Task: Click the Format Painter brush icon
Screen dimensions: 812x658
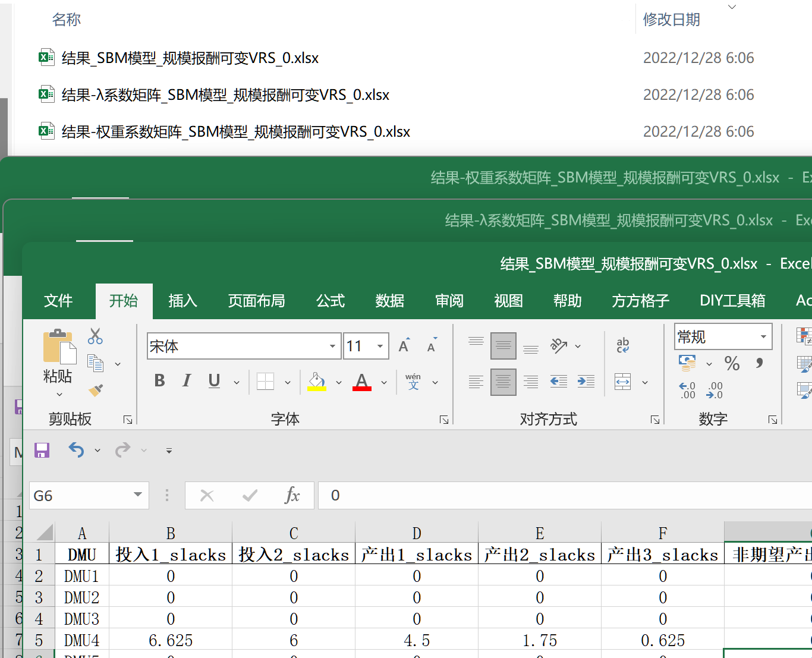Action: pyautogui.click(x=95, y=390)
